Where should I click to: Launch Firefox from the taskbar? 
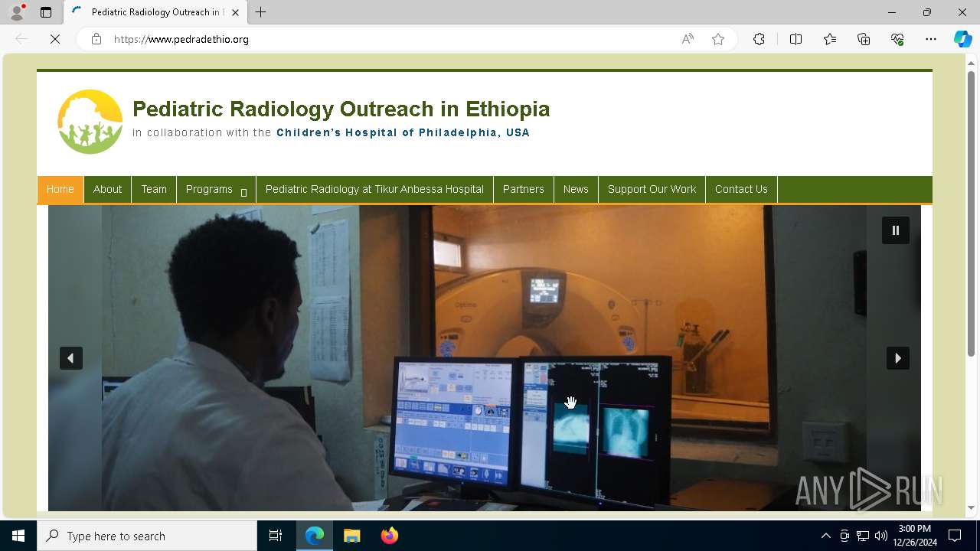tap(389, 536)
